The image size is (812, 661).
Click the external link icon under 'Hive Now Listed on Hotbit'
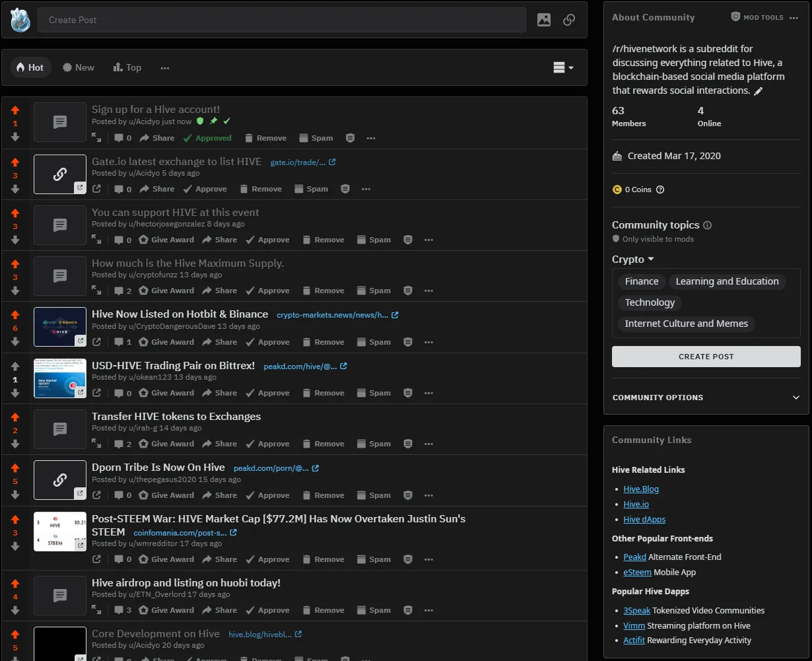96,342
